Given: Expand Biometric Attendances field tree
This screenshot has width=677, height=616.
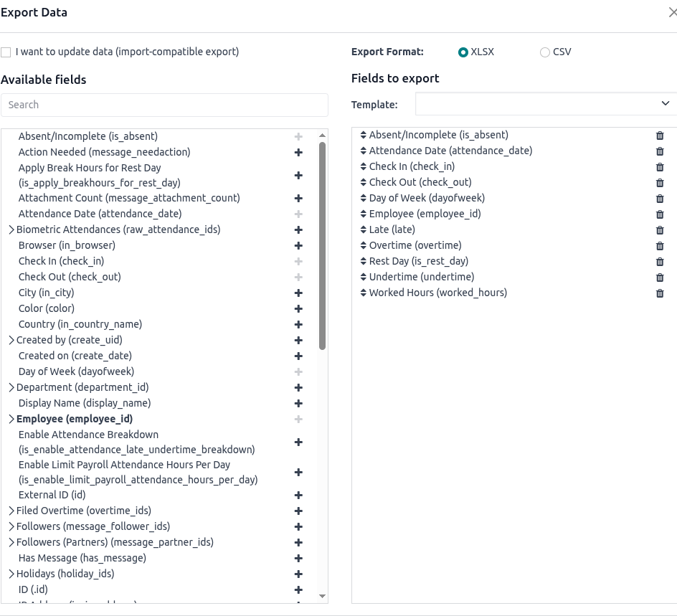Looking at the screenshot, I should pos(11,229).
